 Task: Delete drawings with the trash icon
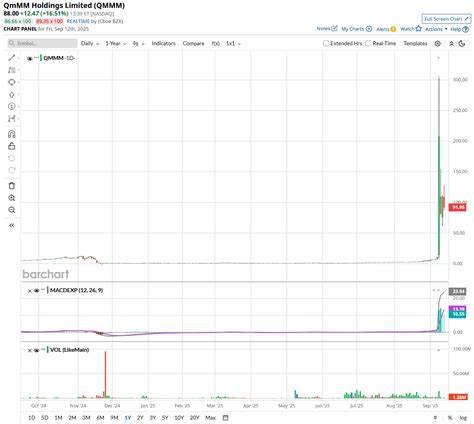click(x=12, y=186)
